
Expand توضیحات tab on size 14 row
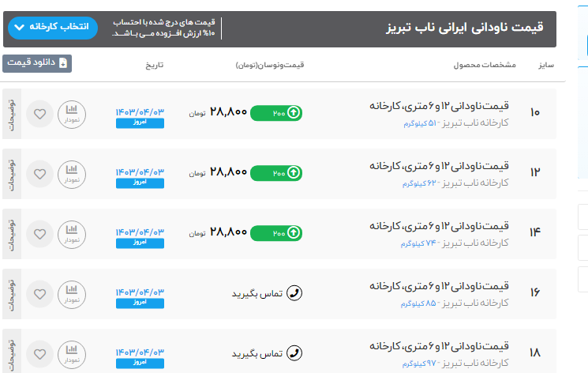pyautogui.click(x=11, y=234)
